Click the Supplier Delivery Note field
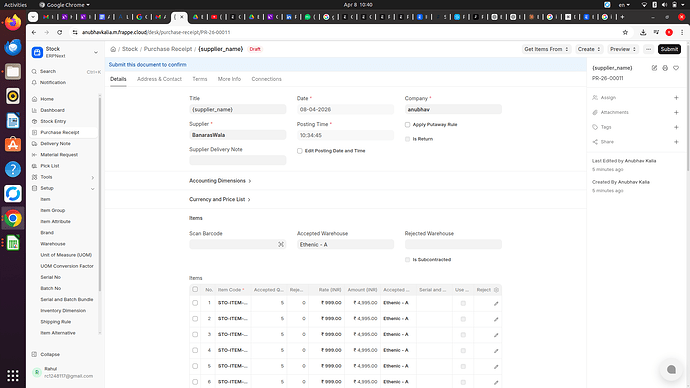 coord(238,161)
